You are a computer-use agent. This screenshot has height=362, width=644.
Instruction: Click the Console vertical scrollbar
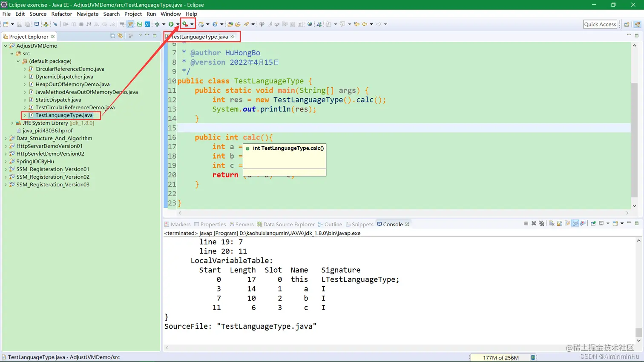(638, 291)
